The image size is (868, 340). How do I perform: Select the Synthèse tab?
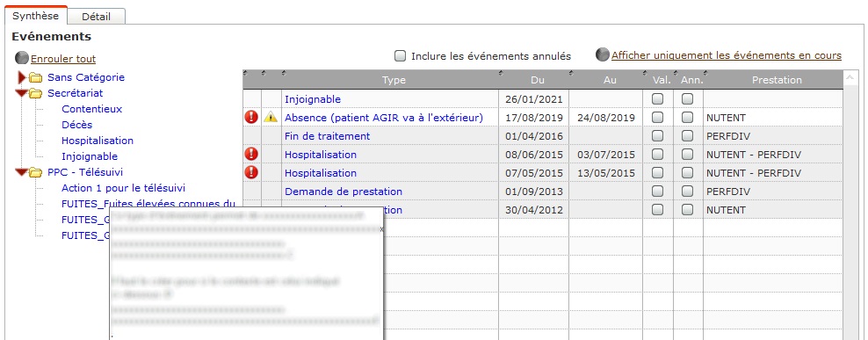(35, 16)
